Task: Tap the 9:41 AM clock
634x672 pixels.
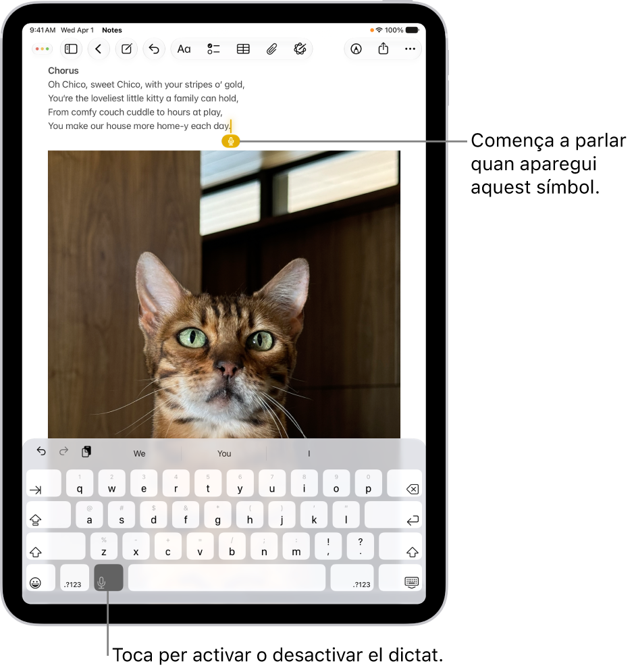Action: click(x=43, y=30)
